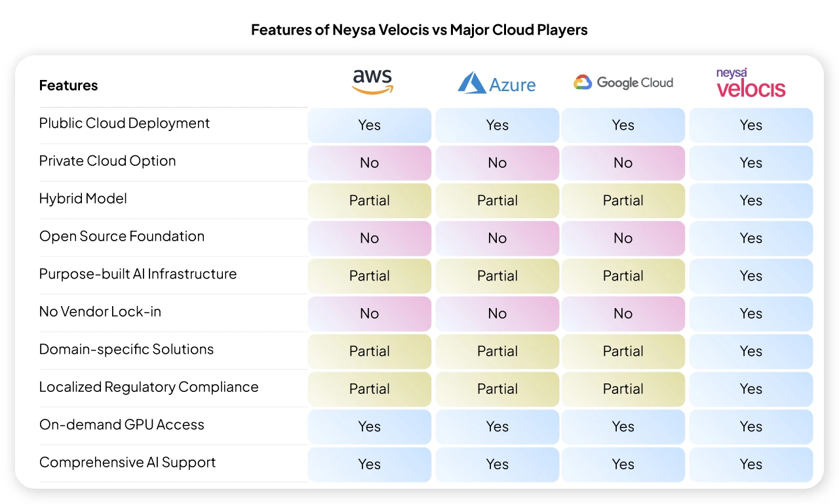Select the Purpose-built AI Infrastructure label
The width and height of the screenshot is (839, 504).
pos(138,274)
